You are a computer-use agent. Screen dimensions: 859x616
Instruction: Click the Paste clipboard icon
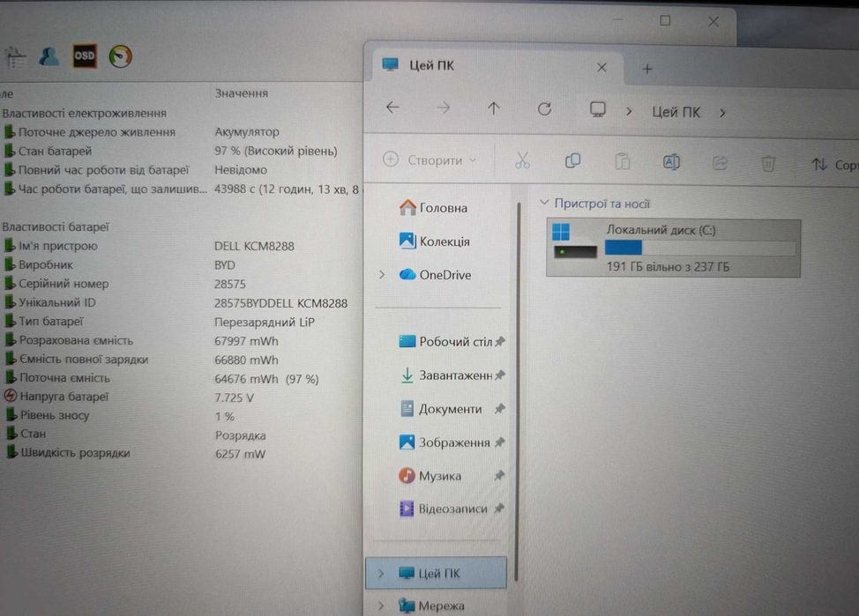[622, 161]
